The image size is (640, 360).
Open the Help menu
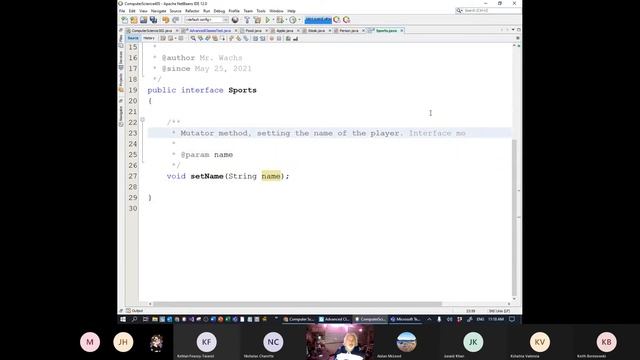coord(291,11)
